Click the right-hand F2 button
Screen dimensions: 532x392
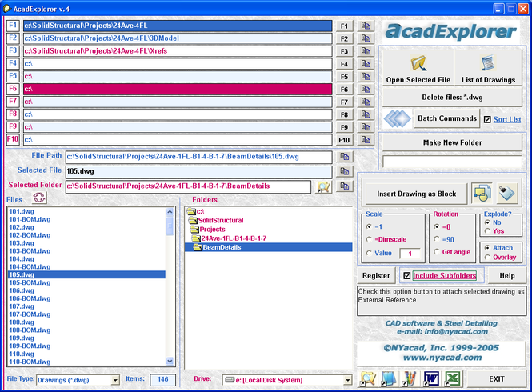click(344, 38)
